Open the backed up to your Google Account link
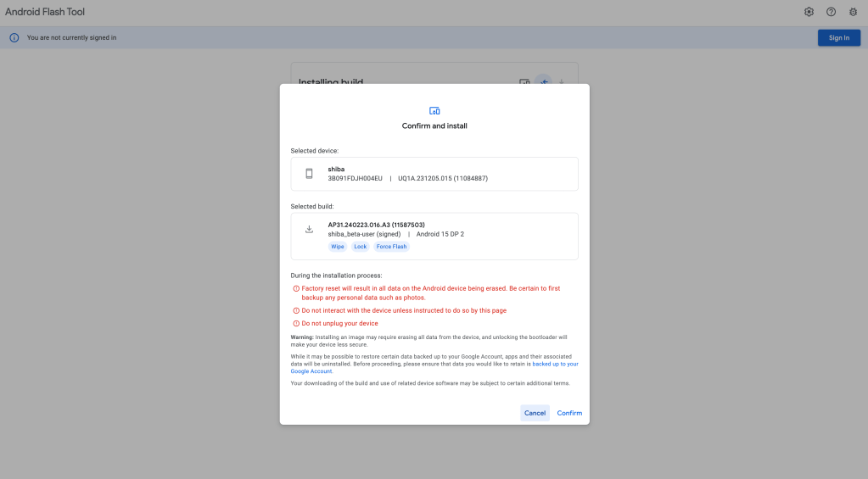The width and height of the screenshot is (868, 479). (555, 364)
